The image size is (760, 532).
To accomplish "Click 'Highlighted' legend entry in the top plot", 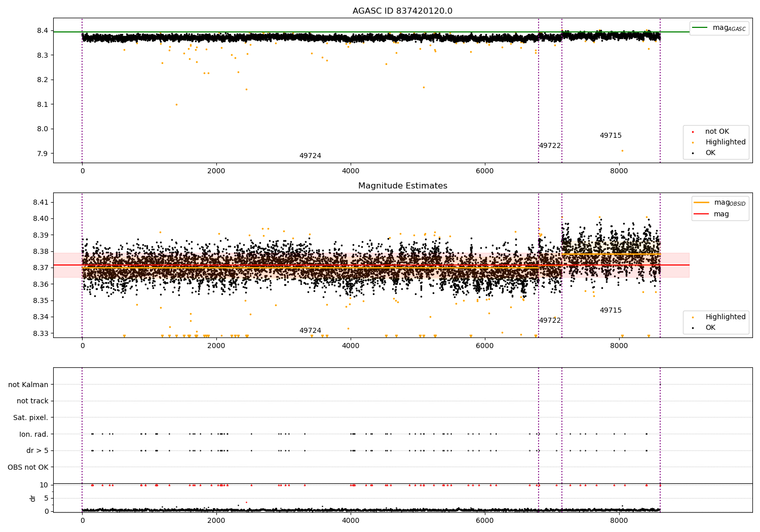I will point(719,142).
